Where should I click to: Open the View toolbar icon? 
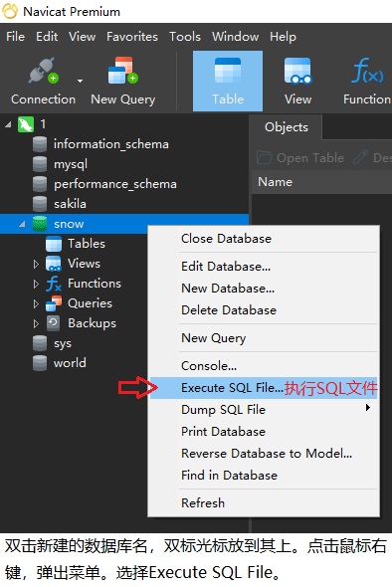tap(297, 71)
